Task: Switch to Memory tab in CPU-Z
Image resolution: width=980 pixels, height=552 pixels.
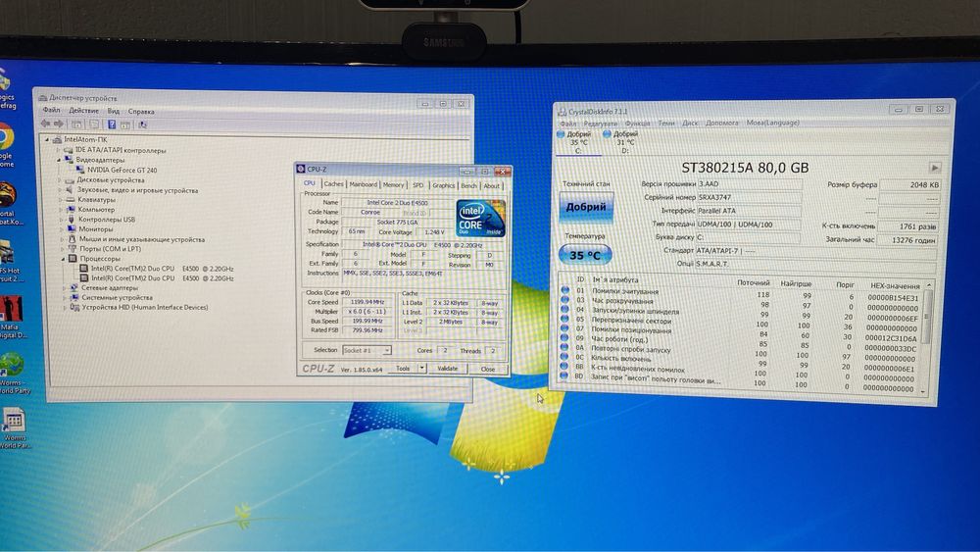Action: 393,184
